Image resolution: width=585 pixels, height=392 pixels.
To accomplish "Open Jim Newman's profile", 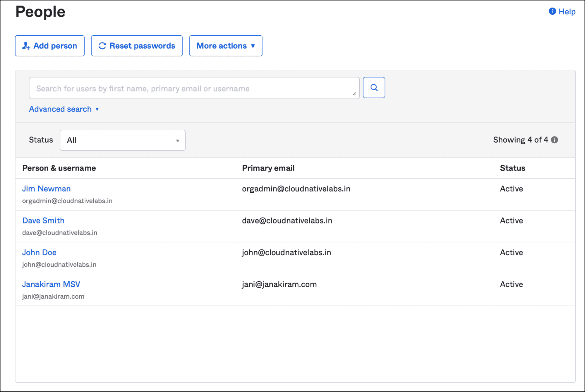I will [x=47, y=189].
